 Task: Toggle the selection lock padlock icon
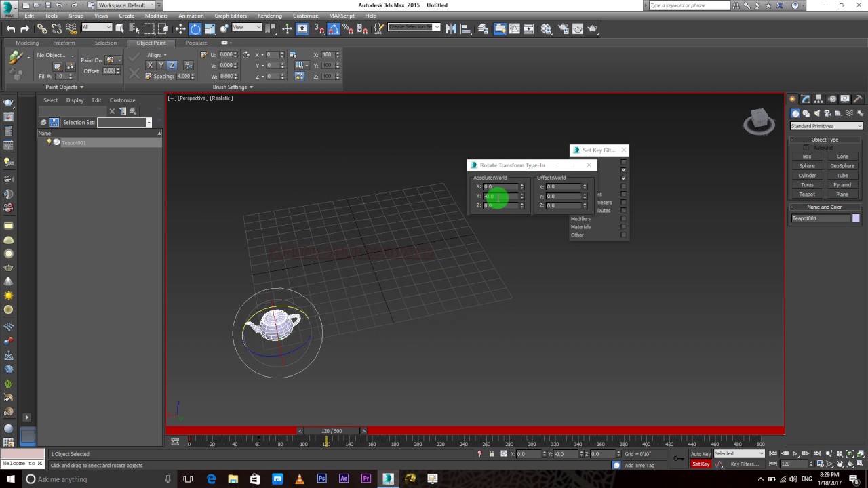[x=491, y=454]
